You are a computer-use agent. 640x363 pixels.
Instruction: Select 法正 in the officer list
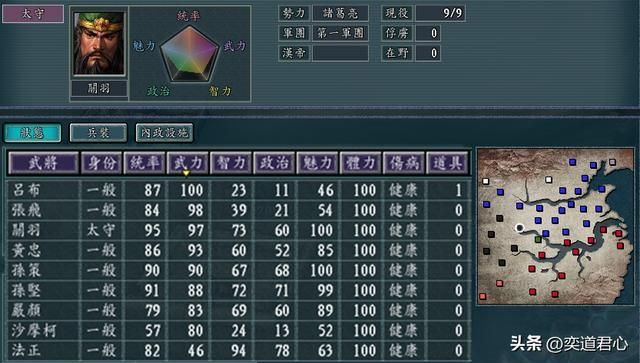(x=26, y=350)
